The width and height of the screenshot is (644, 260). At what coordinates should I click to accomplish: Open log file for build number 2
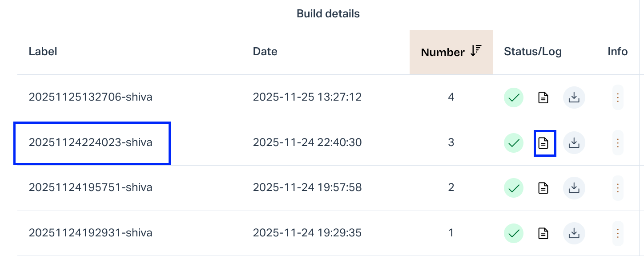coord(543,188)
